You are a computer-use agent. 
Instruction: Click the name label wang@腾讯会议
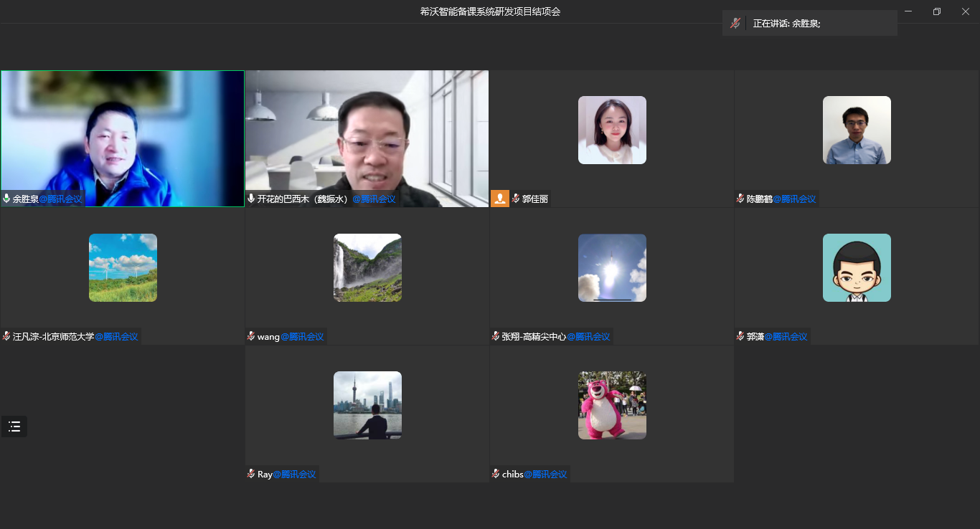click(291, 336)
